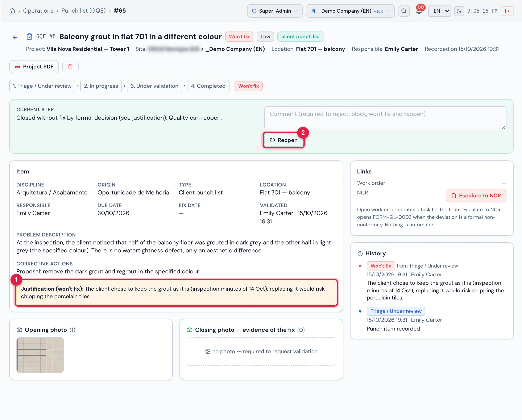Image resolution: width=522 pixels, height=420 pixels.
Task: Escalate this item to NCR
Action: pyautogui.click(x=476, y=196)
